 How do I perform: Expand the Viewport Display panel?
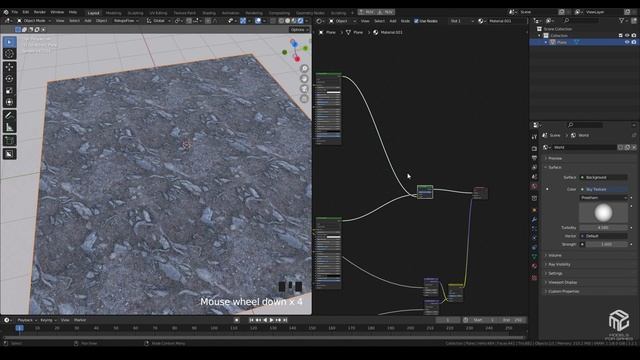coord(562,282)
